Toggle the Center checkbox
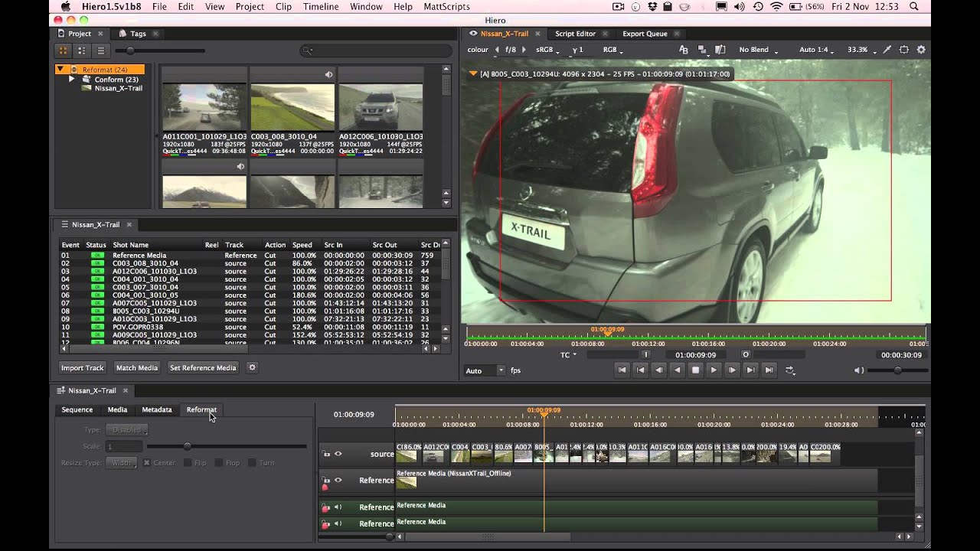This screenshot has width=980, height=551. (146, 463)
